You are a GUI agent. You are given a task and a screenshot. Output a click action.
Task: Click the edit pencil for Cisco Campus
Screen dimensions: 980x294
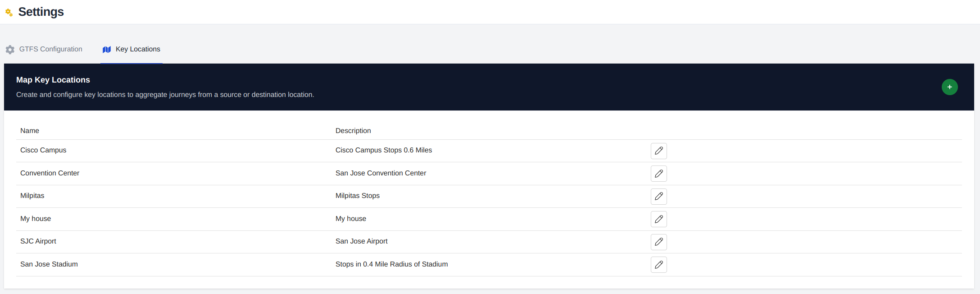click(x=658, y=151)
